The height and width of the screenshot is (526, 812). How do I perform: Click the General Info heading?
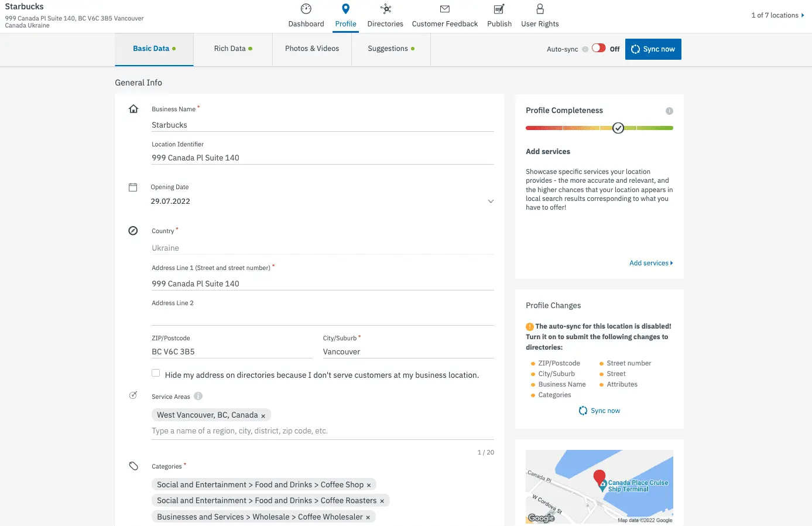138,83
